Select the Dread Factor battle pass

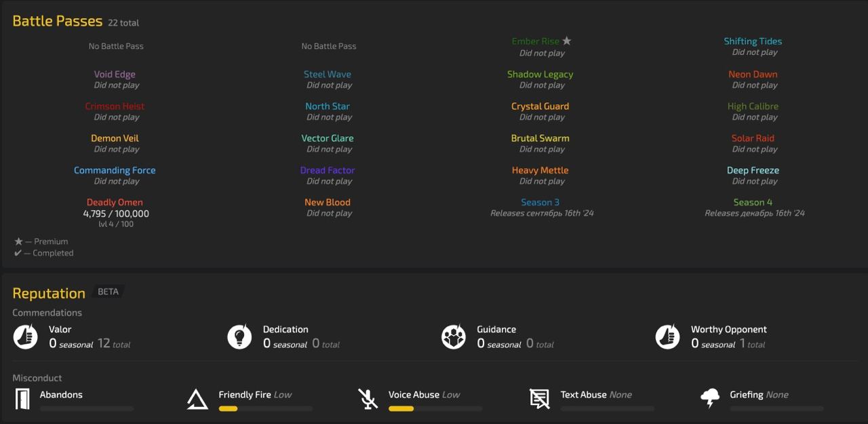click(x=328, y=170)
